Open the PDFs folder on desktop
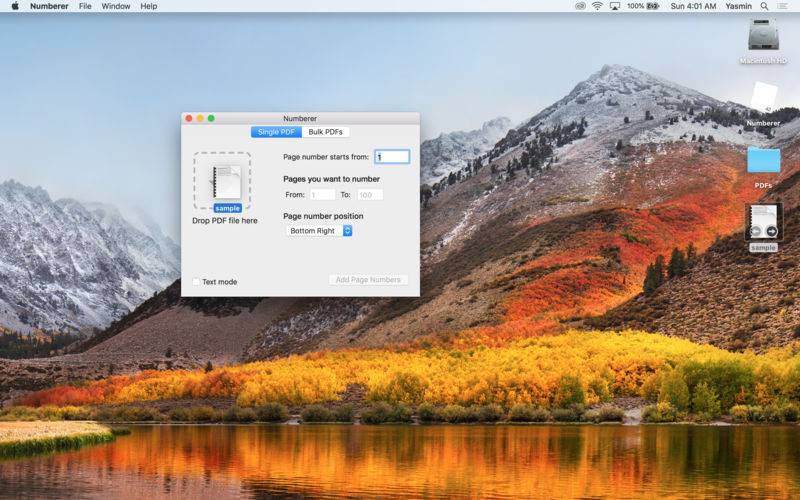This screenshot has height=500, width=800. pos(763,161)
